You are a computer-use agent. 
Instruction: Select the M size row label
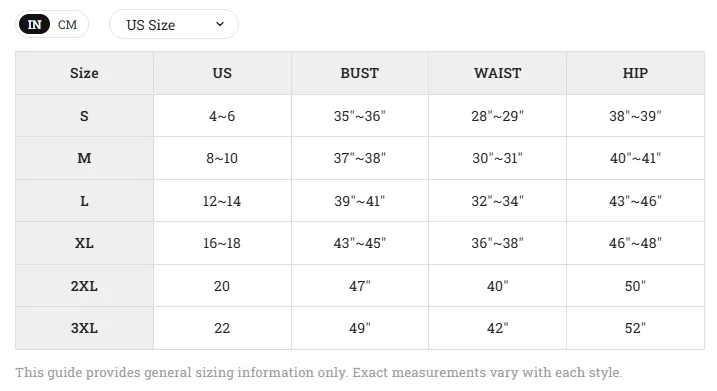84,158
